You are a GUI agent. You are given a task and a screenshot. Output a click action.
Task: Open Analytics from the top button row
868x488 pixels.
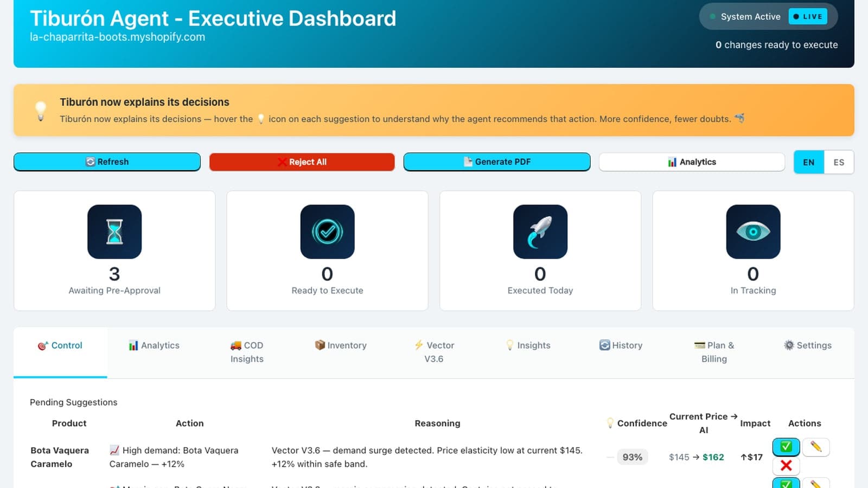pyautogui.click(x=692, y=162)
